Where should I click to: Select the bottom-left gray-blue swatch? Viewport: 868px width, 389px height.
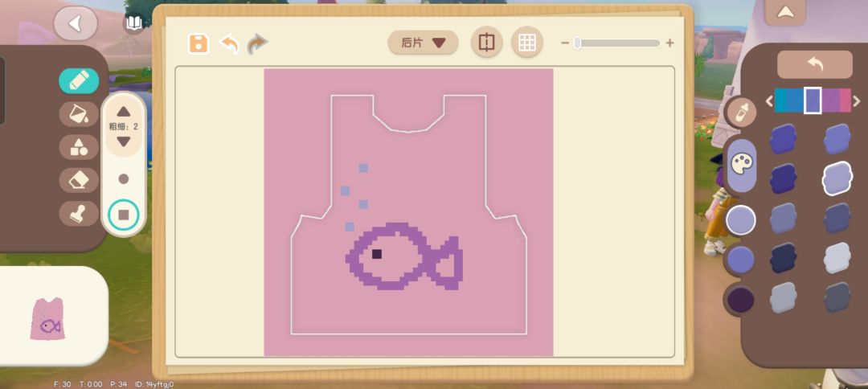[x=784, y=297]
